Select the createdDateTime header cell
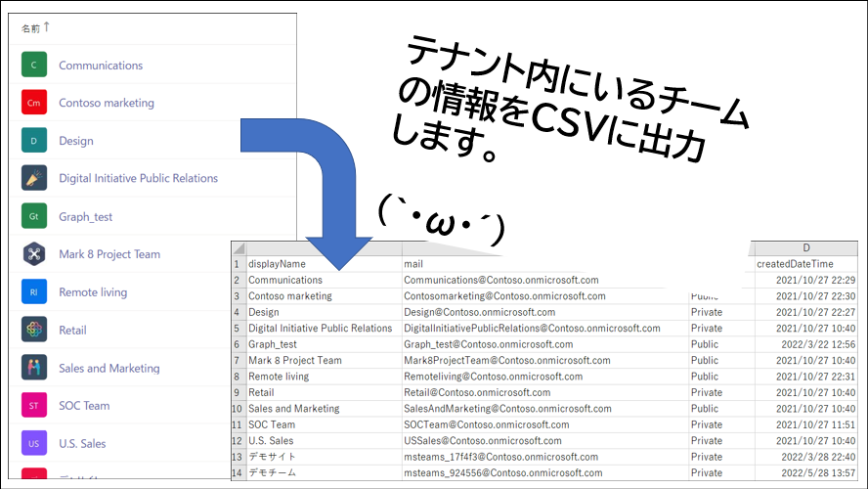The image size is (868, 489). point(806,264)
